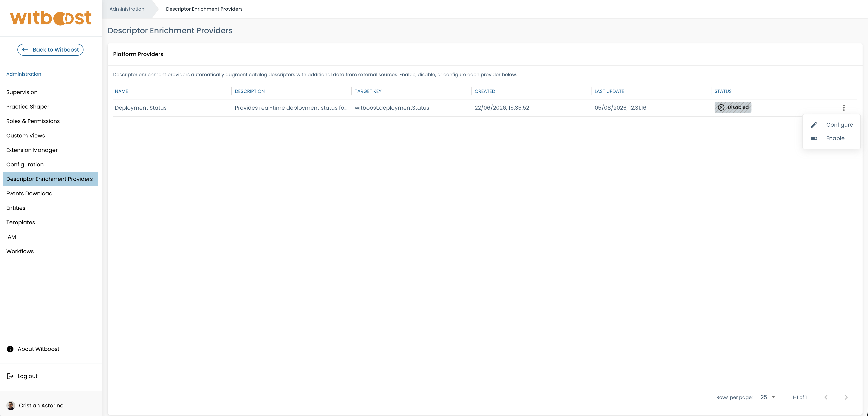
Task: Click the Witboost logo
Action: pyautogui.click(x=50, y=18)
